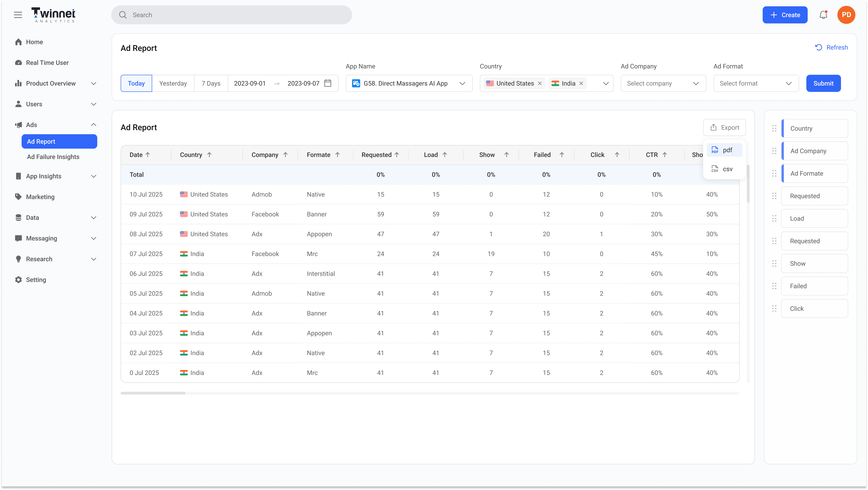Open the Select company dropdown
Viewport: 868px width, 490px height.
click(663, 83)
